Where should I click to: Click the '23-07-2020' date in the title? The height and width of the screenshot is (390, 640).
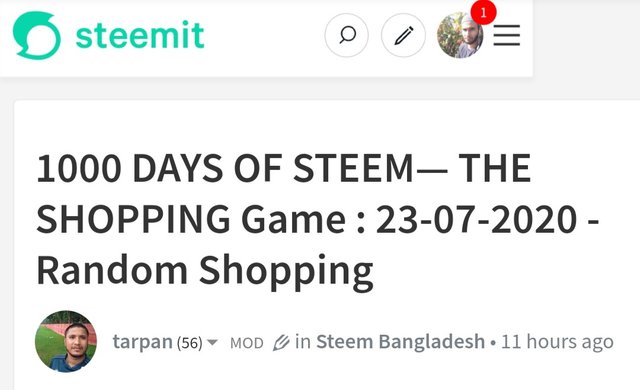pos(476,219)
